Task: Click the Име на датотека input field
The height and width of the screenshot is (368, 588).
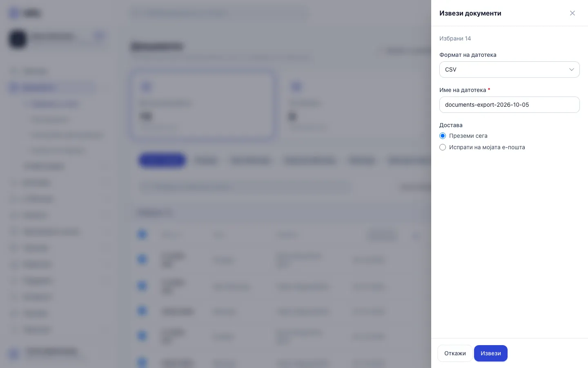Action: click(510, 105)
